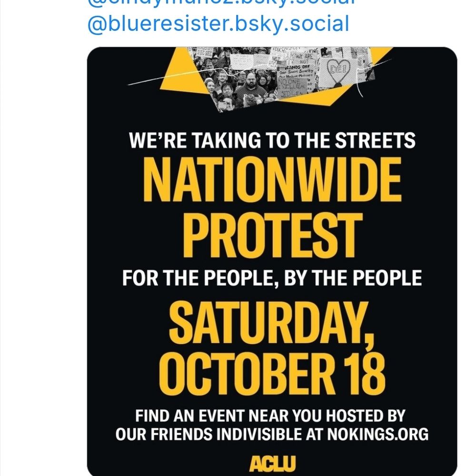The image size is (476, 476).
Task: Click the NOKINGS.ORG text on the poster
Action: pyautogui.click(x=377, y=434)
